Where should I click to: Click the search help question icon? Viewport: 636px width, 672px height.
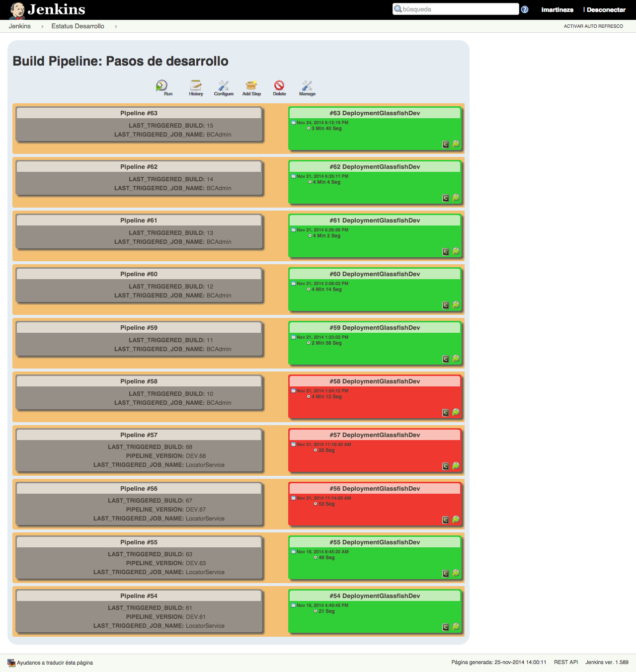pos(525,9)
